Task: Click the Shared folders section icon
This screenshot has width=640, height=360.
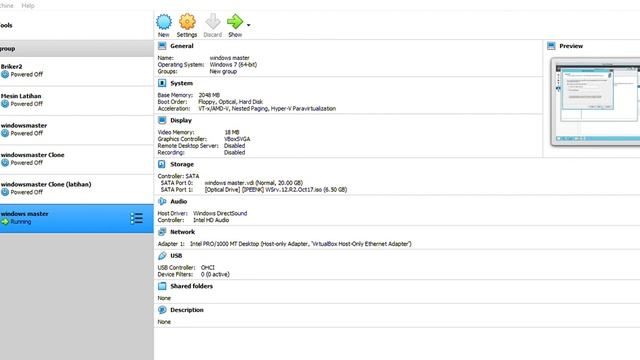Action: click(162, 286)
